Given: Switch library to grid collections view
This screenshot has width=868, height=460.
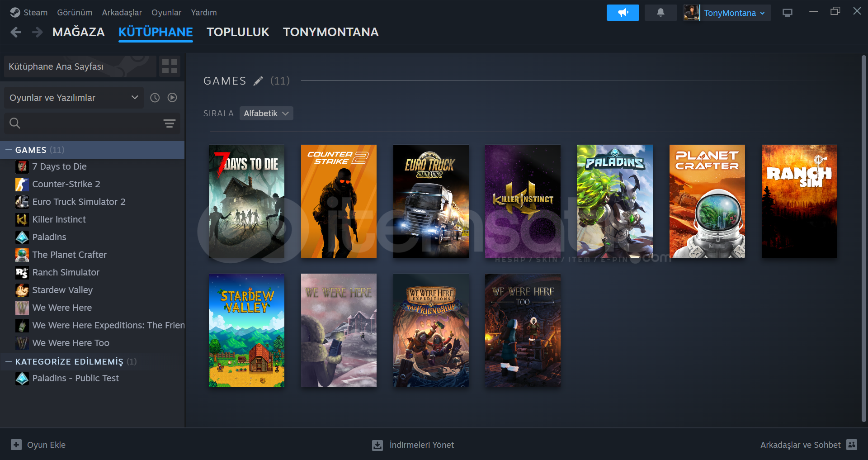Looking at the screenshot, I should pos(170,66).
